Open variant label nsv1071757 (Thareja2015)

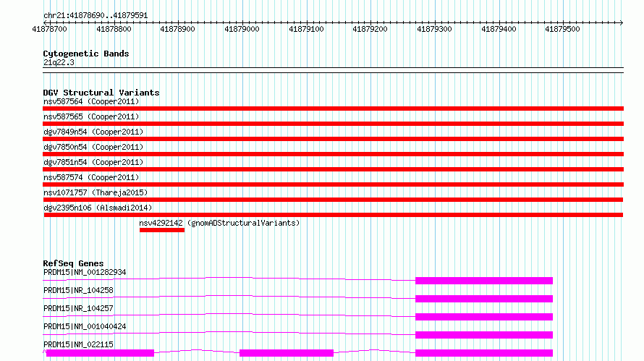pyautogui.click(x=96, y=192)
